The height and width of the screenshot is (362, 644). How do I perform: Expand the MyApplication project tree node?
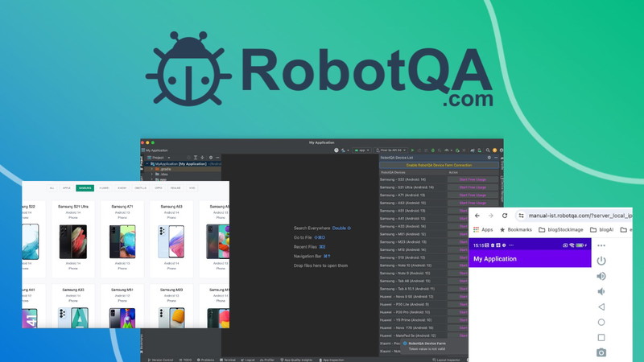coord(148,164)
